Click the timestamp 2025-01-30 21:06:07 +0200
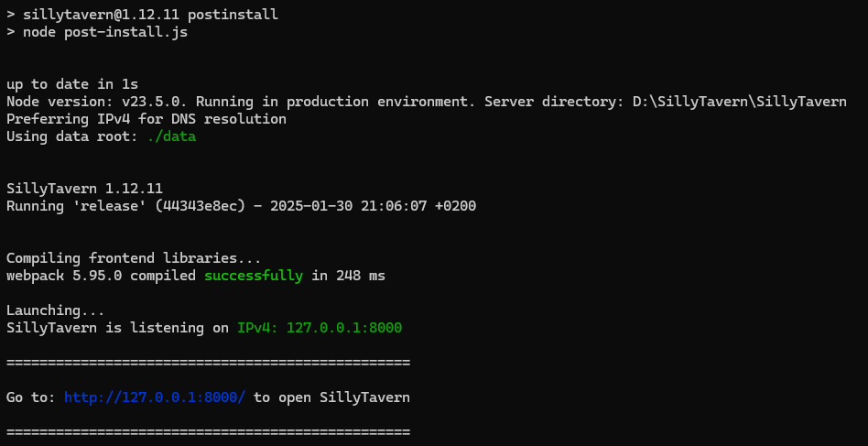Image resolution: width=868 pixels, height=446 pixels. [373, 206]
